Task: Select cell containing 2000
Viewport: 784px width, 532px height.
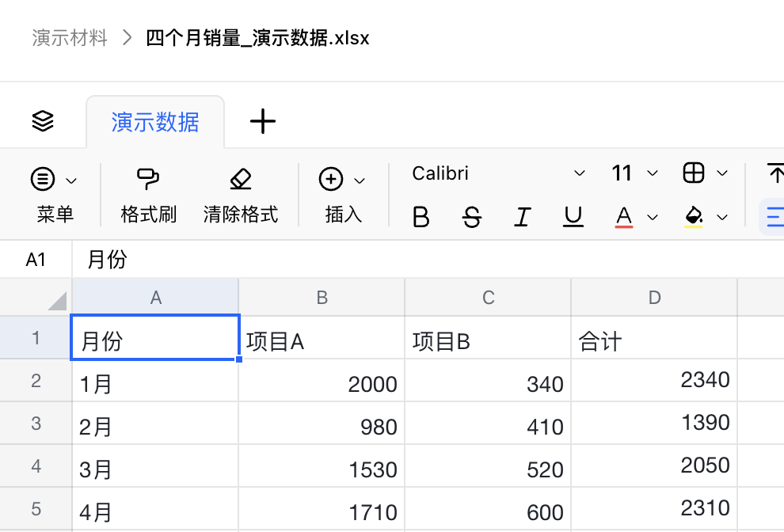Action: 322,381
